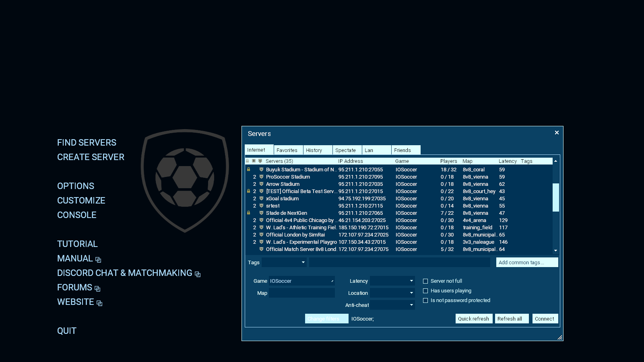Image resolution: width=644 pixels, height=362 pixels.
Task: Click shield icon on Official Match Server row
Action: click(261, 249)
